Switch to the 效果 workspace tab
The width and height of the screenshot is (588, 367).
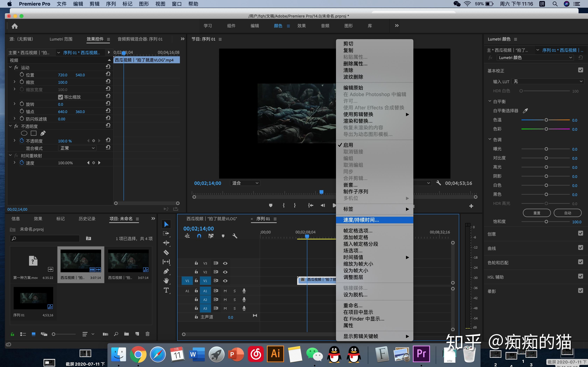point(301,26)
